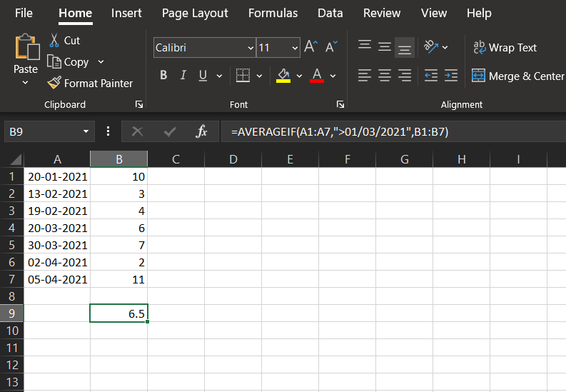566x392 pixels.
Task: Select the cell with value 11 in column B
Action: [118, 279]
